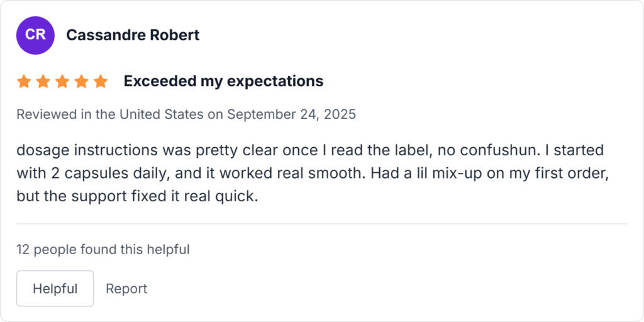644x322 pixels.
Task: Click the fifth rating star
Action: point(101,81)
